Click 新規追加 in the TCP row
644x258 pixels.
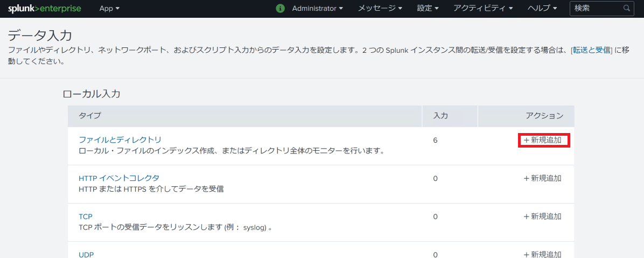point(543,217)
